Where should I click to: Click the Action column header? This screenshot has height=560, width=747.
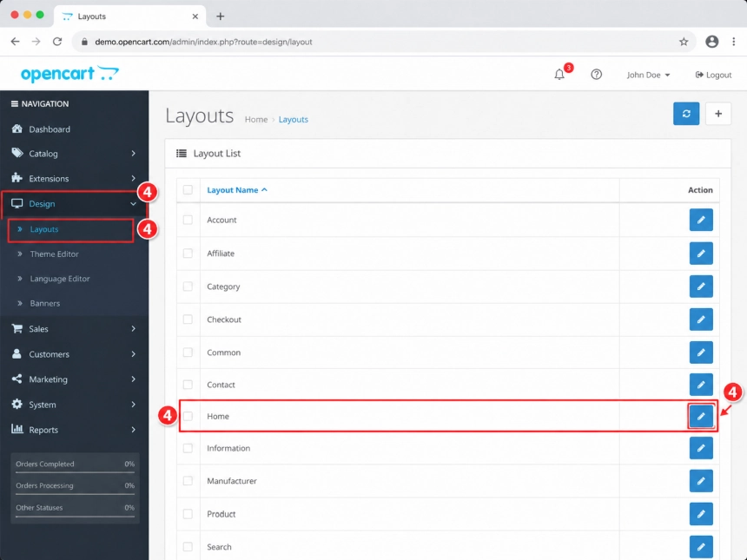coord(700,190)
